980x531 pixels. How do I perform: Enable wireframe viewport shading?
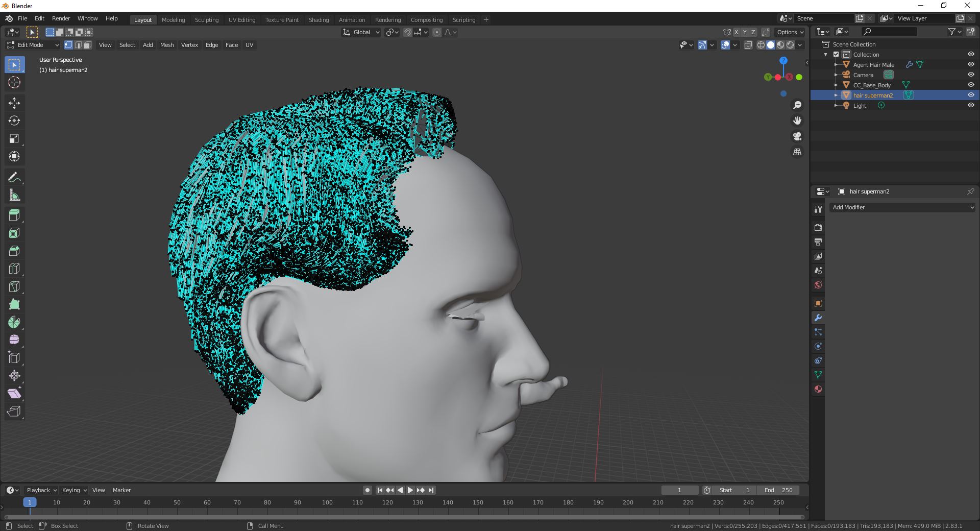point(761,45)
